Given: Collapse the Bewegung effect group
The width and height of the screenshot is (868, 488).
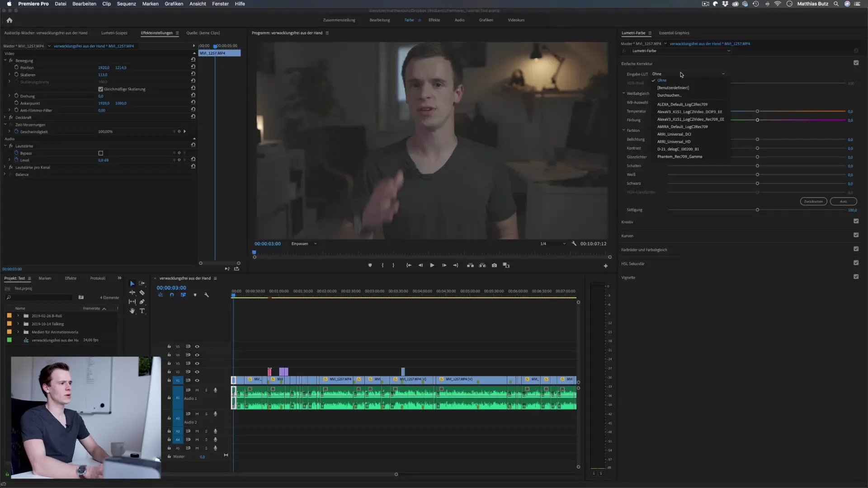Looking at the screenshot, I should pyautogui.click(x=5, y=61).
